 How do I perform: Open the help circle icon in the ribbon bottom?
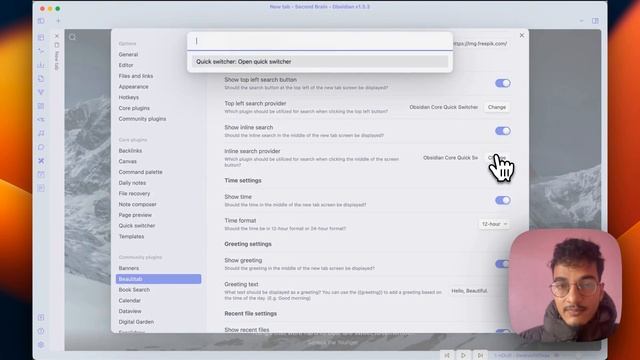[41, 331]
